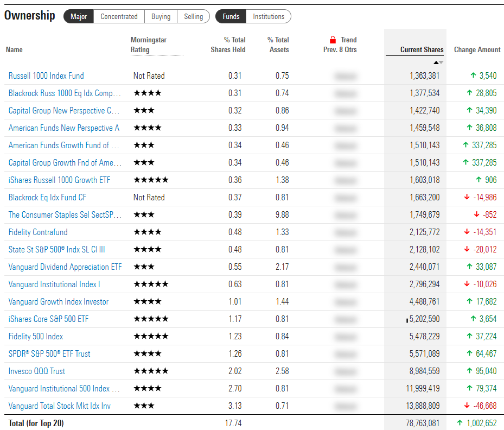
Task: Open The Consumer Staples Sel SectSP link
Action: (65, 215)
